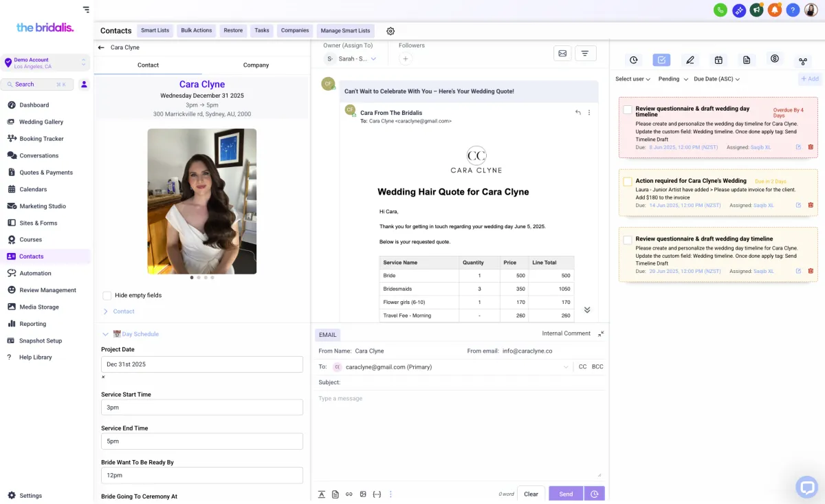Viewport: 825px width, 504px height.
Task: Open the appointments calendar icon in right panel
Action: [x=718, y=60]
